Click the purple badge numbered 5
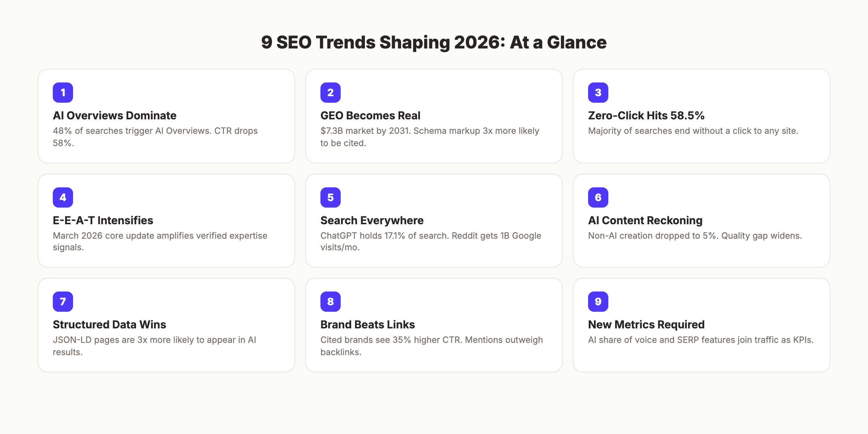This screenshot has height=434, width=868. pos(330,197)
